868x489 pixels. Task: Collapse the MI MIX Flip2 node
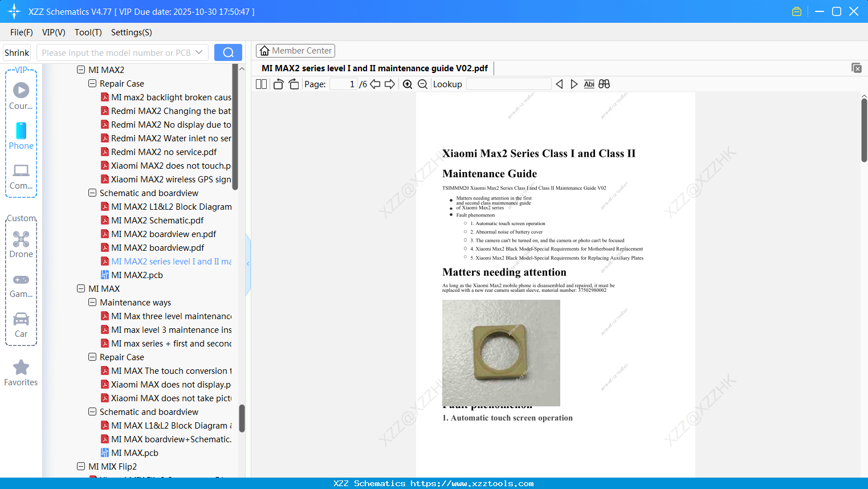click(x=81, y=467)
